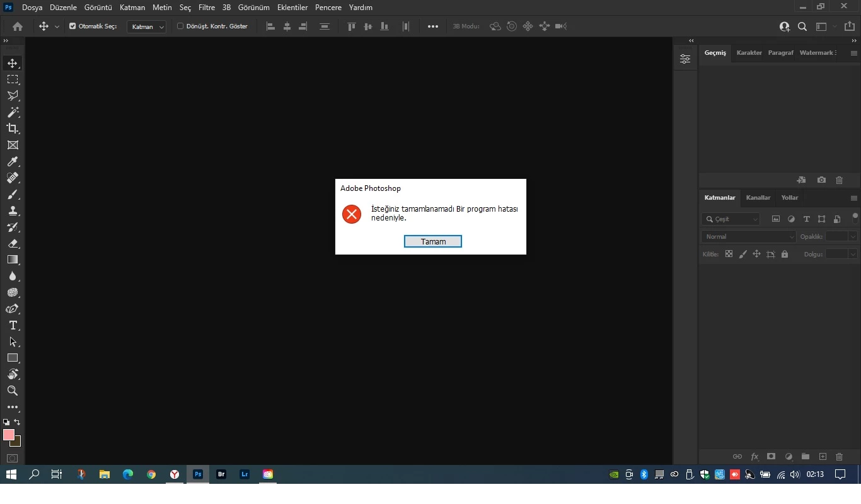Open the Yardım menu
This screenshot has width=861, height=504.
pos(361,8)
